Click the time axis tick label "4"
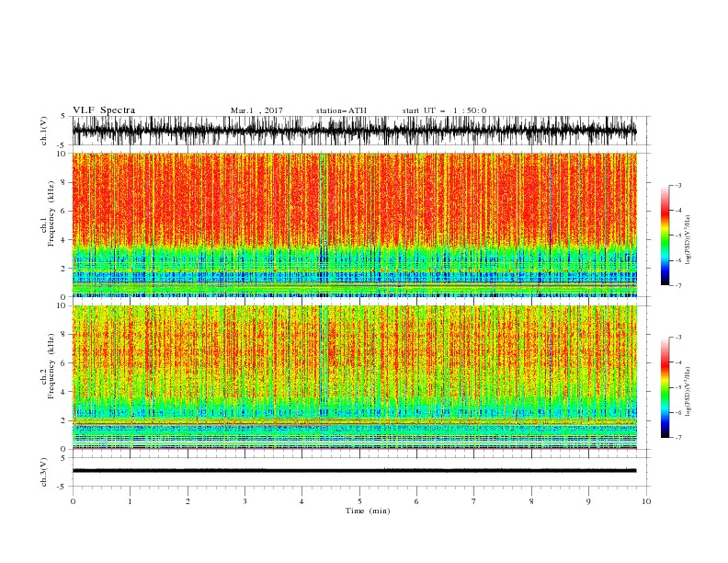This screenshot has width=728, height=563. pyautogui.click(x=301, y=501)
